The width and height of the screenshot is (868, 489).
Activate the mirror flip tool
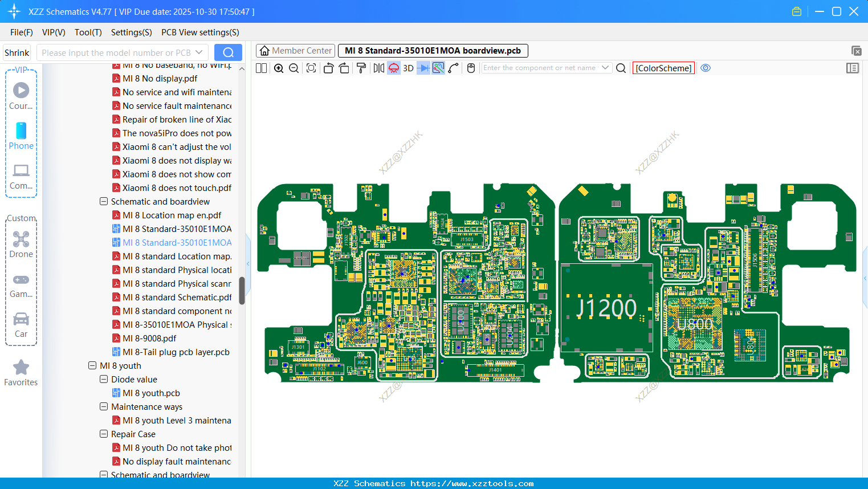pyautogui.click(x=378, y=68)
